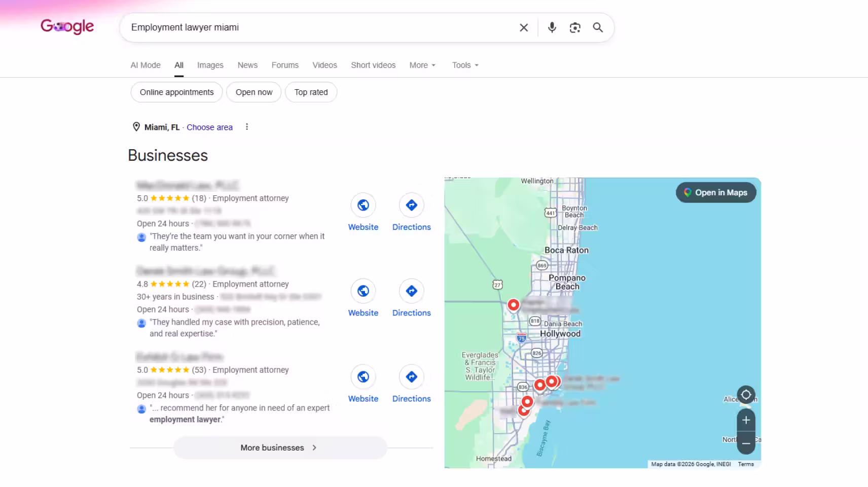Image resolution: width=868 pixels, height=487 pixels.
Task: Click the Google logo
Action: click(x=67, y=26)
